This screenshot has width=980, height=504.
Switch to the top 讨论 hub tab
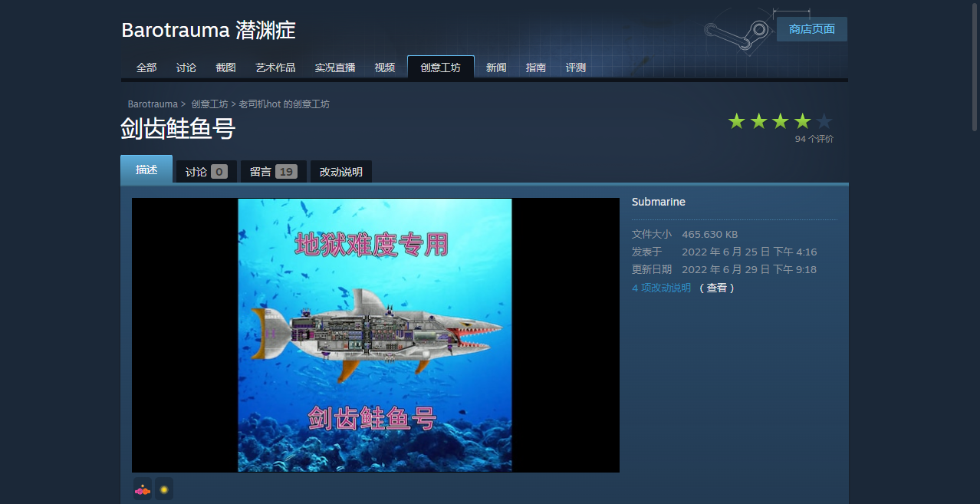click(186, 68)
